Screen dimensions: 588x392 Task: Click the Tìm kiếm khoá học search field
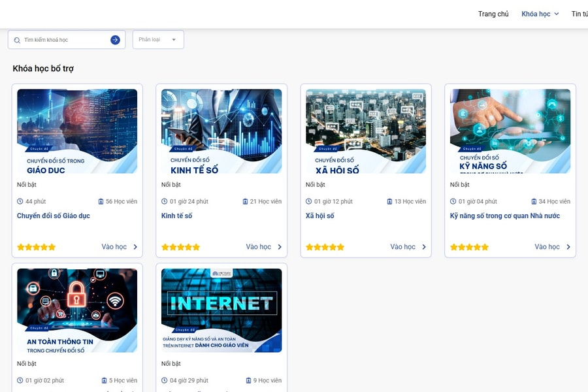click(64, 40)
